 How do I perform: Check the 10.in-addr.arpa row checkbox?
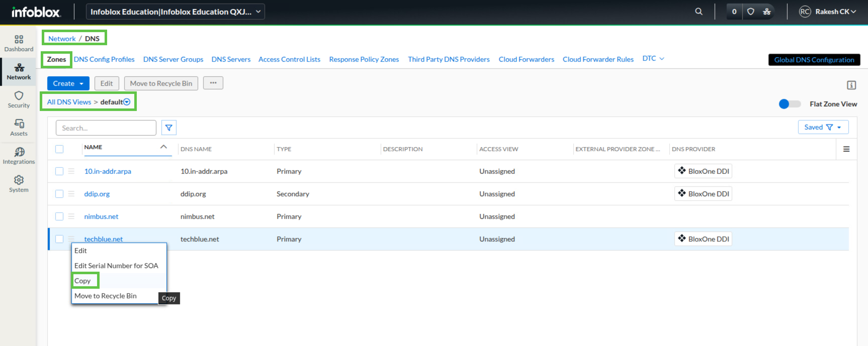pos(59,171)
